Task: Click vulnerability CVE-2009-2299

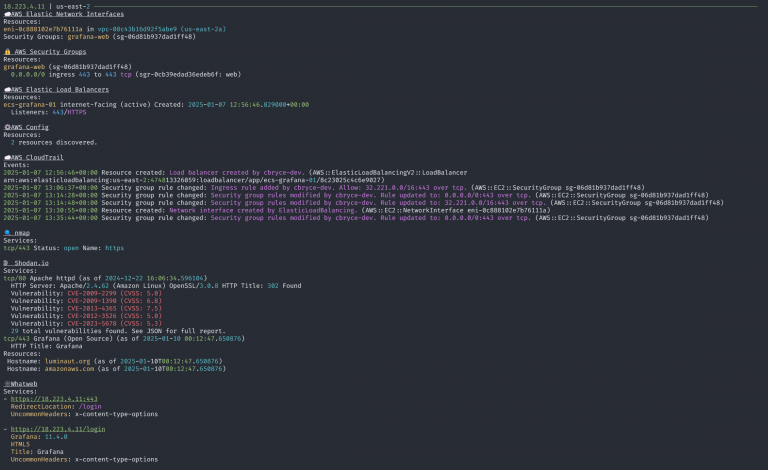Action: click(92, 293)
